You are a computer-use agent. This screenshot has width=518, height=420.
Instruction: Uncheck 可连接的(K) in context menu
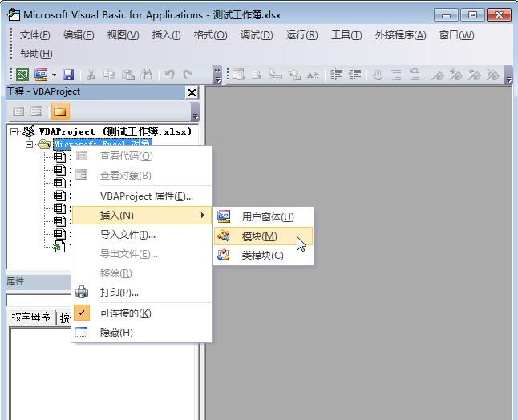click(x=142, y=313)
